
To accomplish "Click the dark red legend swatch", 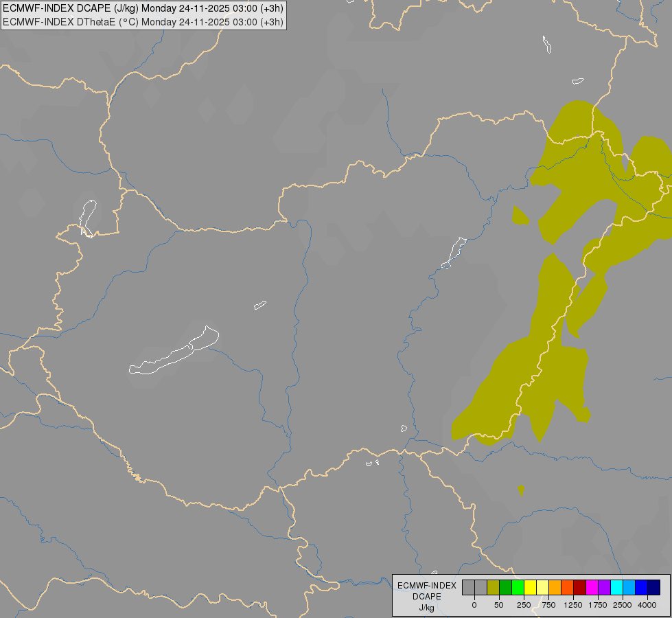I will click(580, 587).
